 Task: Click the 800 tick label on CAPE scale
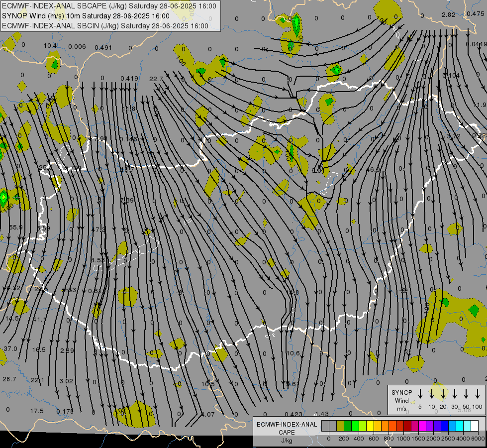[x=389, y=439]
